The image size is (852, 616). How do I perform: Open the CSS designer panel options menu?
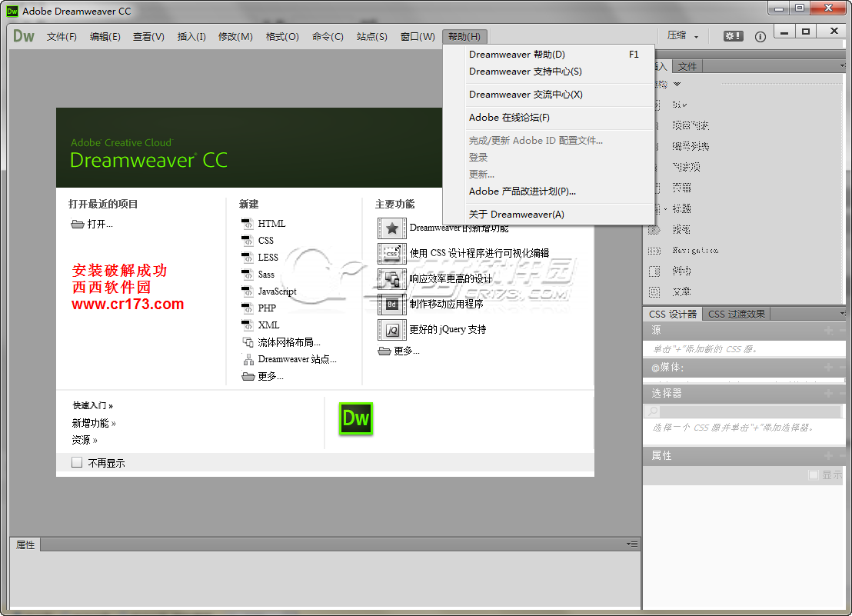[x=842, y=314]
